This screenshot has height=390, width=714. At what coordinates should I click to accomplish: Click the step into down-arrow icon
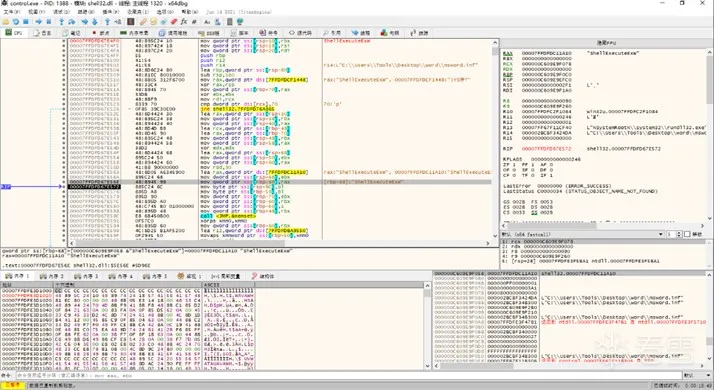[95, 21]
